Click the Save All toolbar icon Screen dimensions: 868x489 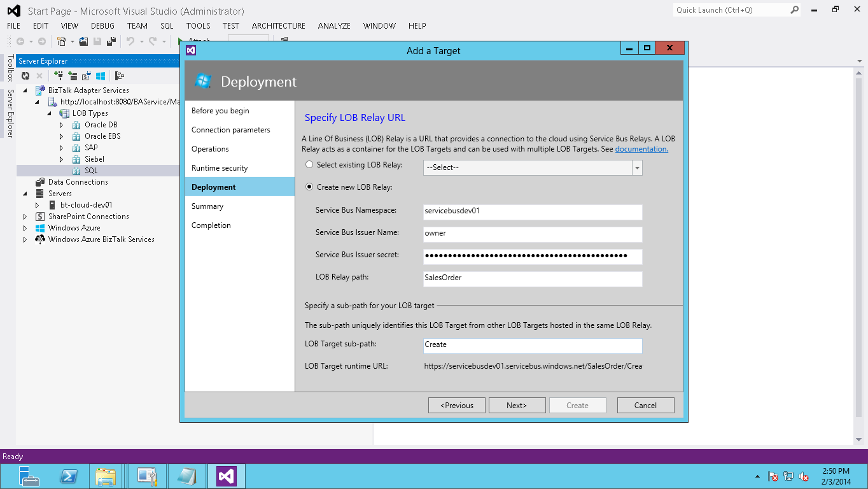(111, 41)
